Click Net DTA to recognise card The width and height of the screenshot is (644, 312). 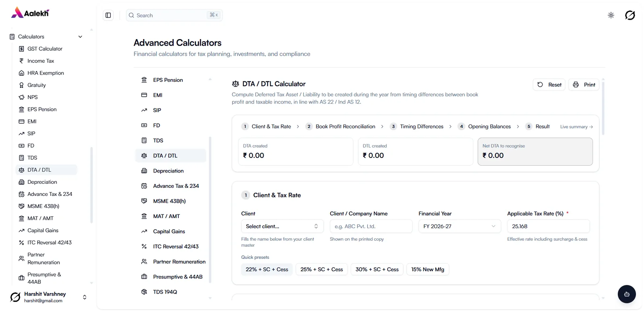pos(535,152)
